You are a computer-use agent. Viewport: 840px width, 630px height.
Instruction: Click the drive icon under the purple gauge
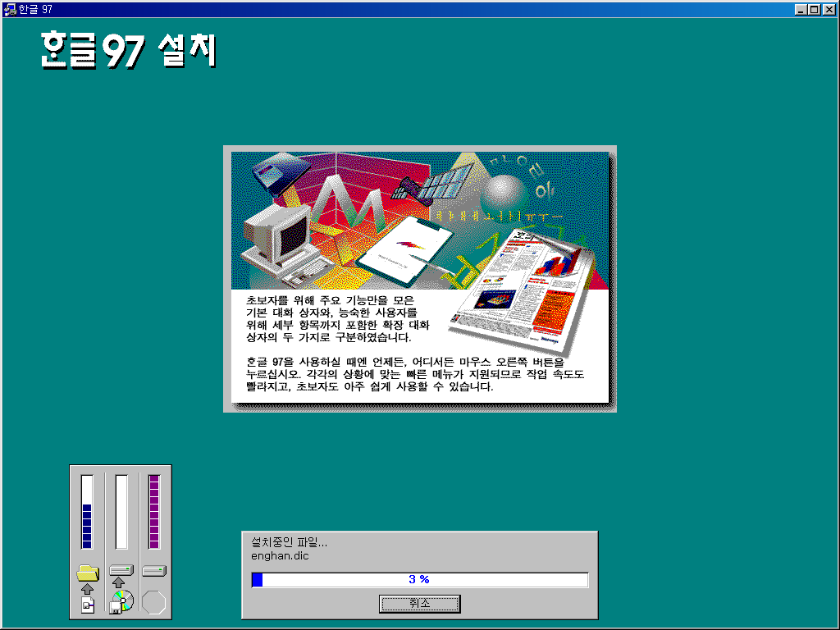pyautogui.click(x=154, y=571)
